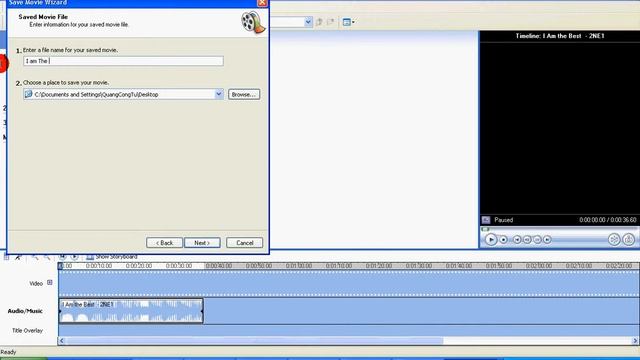This screenshot has height=360, width=640.
Task: Click the Audio/Music track label
Action: (25, 311)
